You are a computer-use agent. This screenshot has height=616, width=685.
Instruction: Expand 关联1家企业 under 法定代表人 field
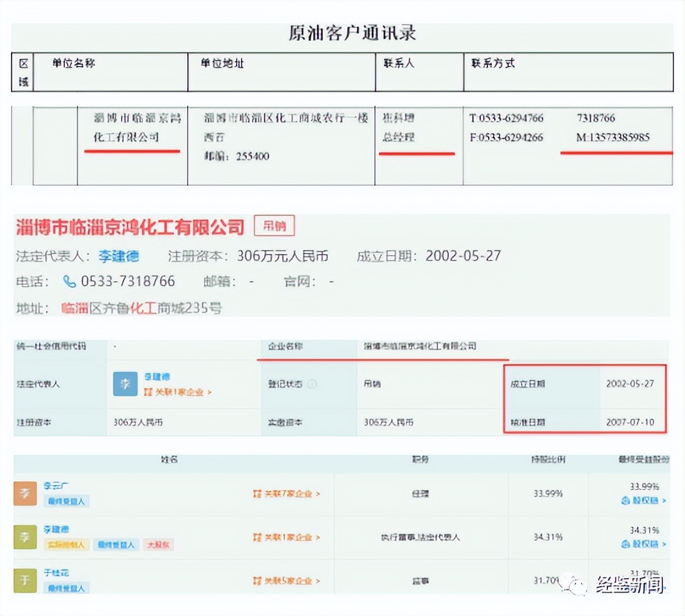[x=178, y=392]
